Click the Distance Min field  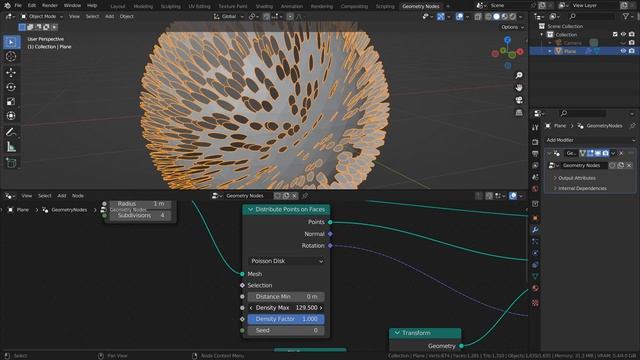(286, 296)
